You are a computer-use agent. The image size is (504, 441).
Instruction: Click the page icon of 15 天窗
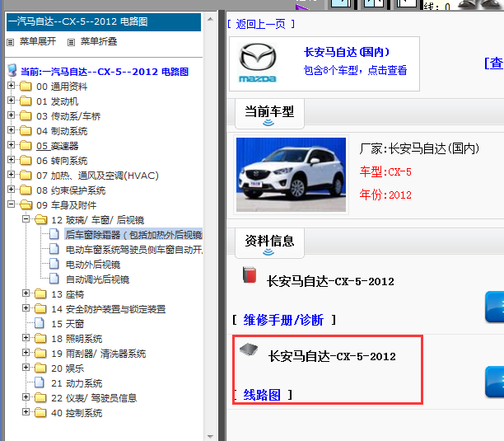click(x=40, y=323)
